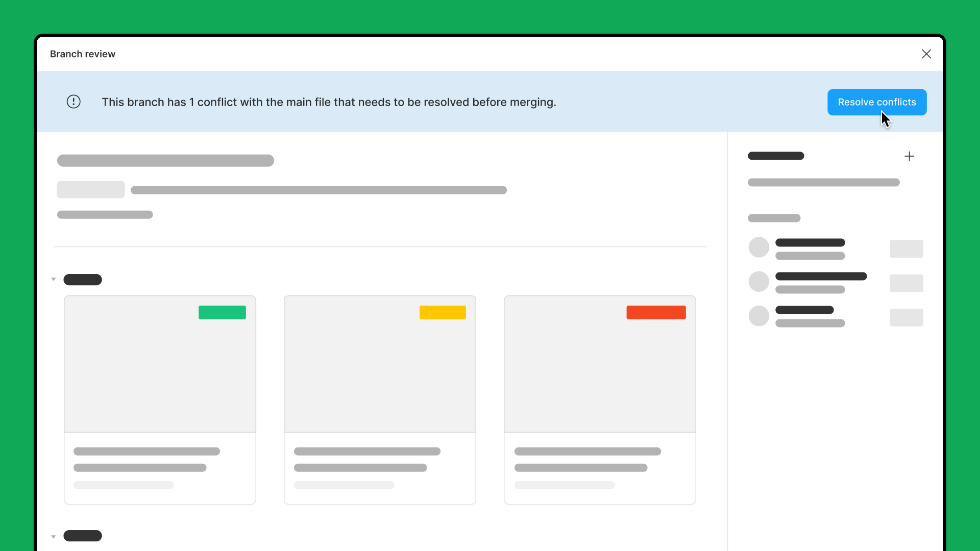Expand the bottom section near page edge

click(x=54, y=536)
